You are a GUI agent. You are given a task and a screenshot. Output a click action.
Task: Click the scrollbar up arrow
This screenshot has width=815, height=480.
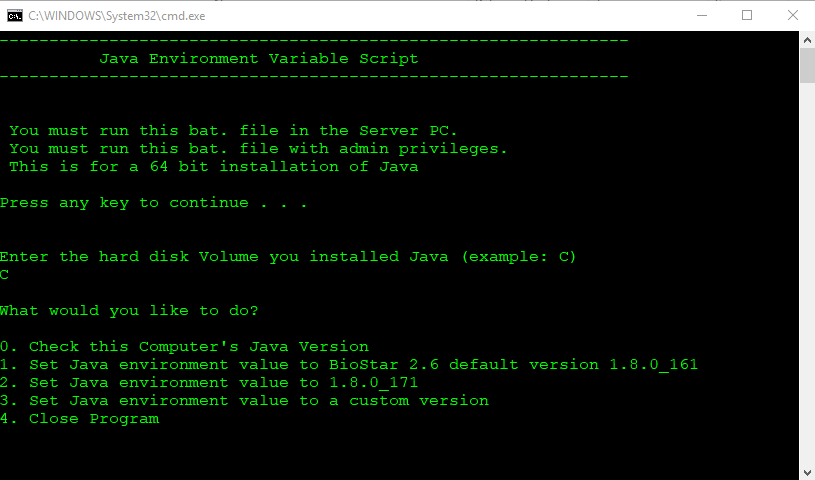[x=807, y=40]
